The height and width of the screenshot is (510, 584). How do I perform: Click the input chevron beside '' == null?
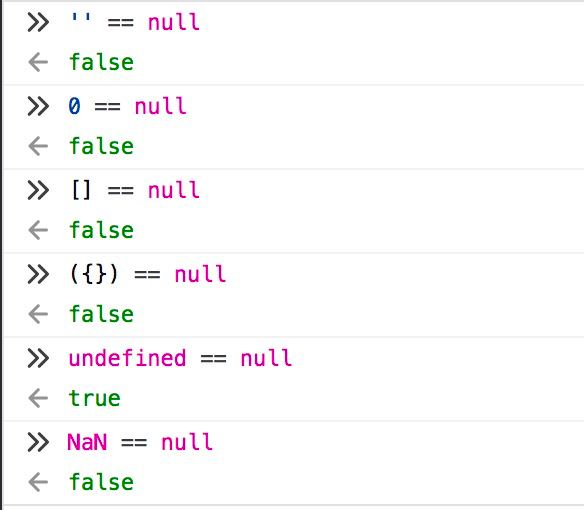click(38, 22)
